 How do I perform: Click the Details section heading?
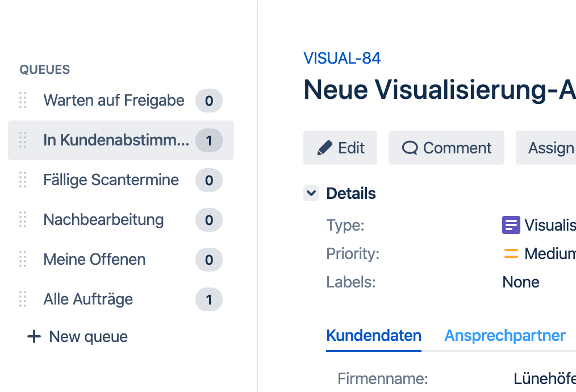pyautogui.click(x=351, y=193)
